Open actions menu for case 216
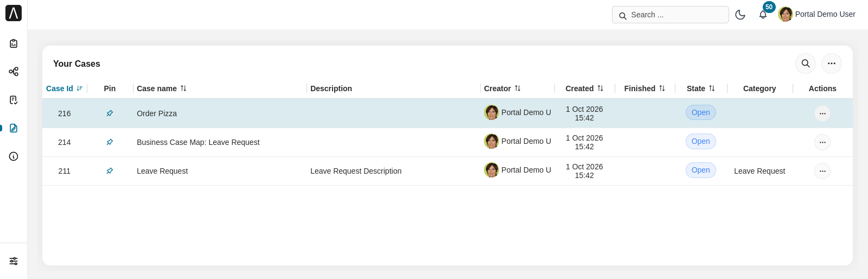Screen dimensions: 868x279 pos(822,113)
